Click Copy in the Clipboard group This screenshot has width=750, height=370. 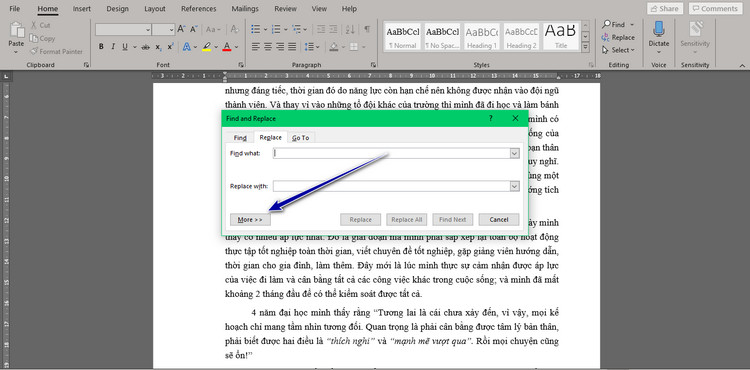(42, 38)
